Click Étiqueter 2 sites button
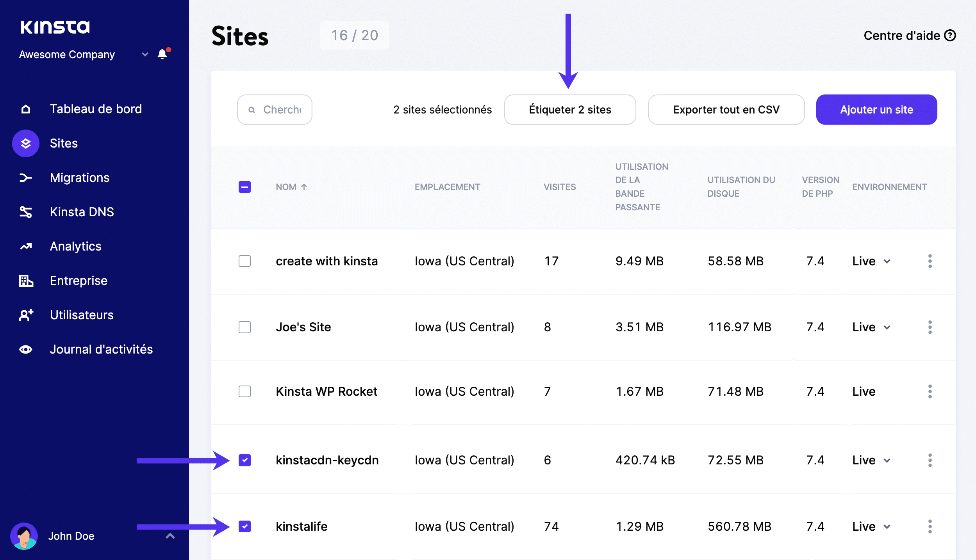Image resolution: width=976 pixels, height=560 pixels. (570, 110)
